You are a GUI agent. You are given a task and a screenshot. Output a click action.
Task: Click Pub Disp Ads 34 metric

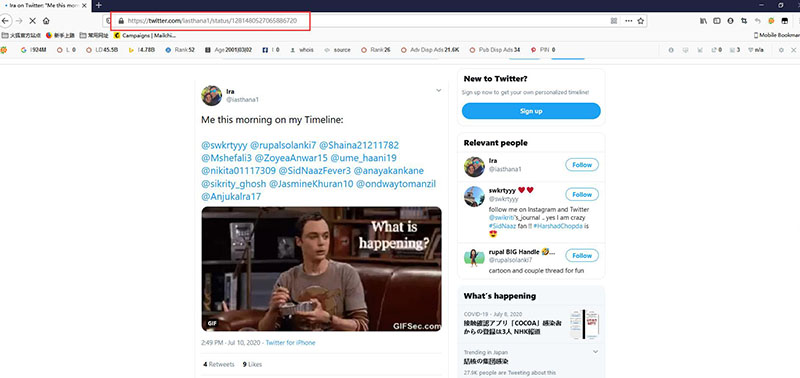point(495,50)
